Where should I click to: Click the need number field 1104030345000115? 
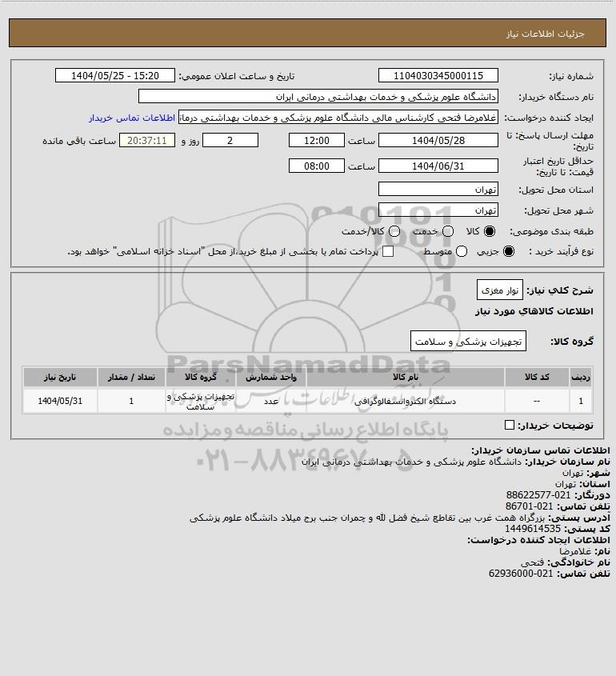438,75
